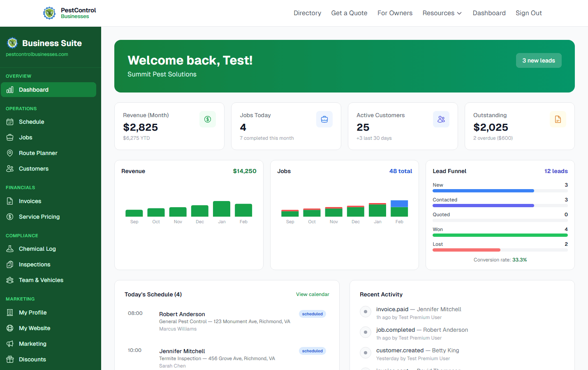Open the My Website page
Screen dimensions: 588x370
pos(34,328)
